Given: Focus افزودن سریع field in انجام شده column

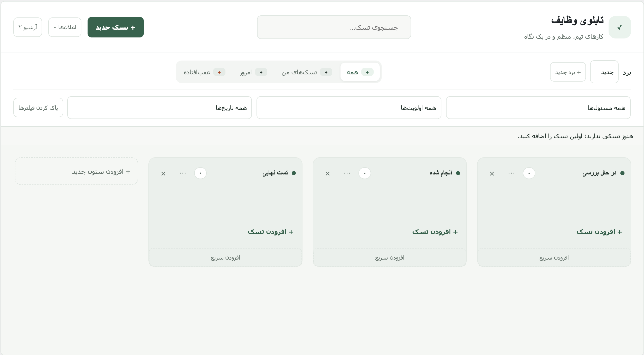Looking at the screenshot, I should 390,258.
